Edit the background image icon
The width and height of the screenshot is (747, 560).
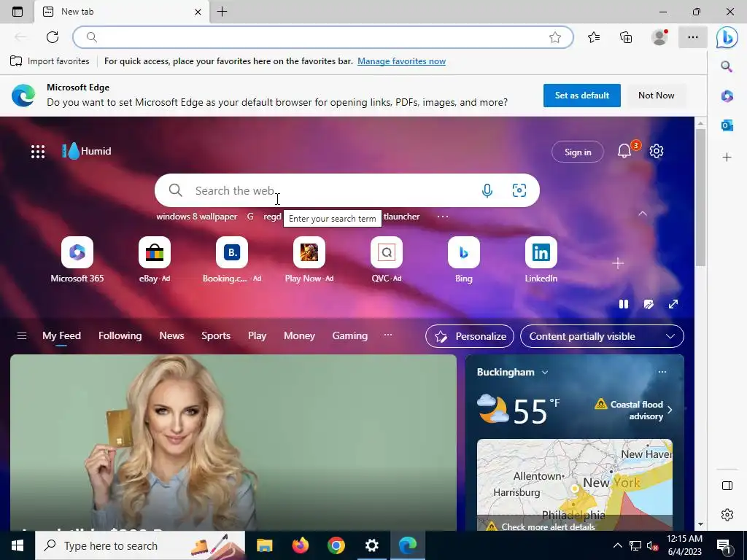pyautogui.click(x=649, y=304)
